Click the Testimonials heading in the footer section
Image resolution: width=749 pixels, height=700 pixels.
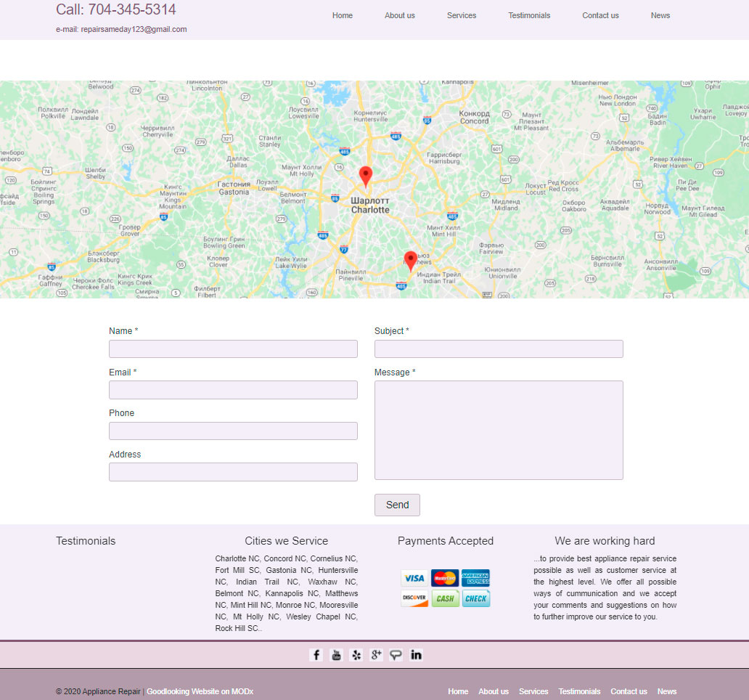point(86,541)
